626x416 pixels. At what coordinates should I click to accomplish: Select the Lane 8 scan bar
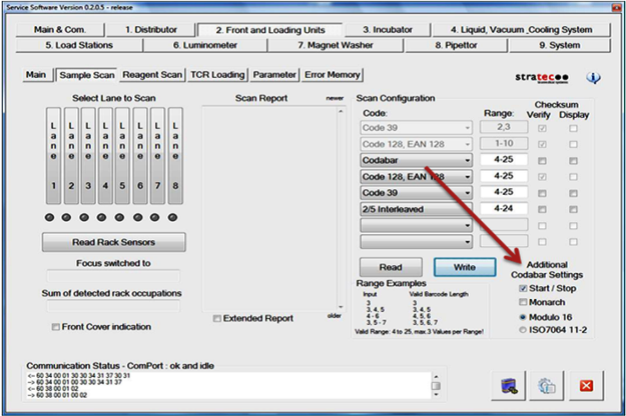coord(173,155)
